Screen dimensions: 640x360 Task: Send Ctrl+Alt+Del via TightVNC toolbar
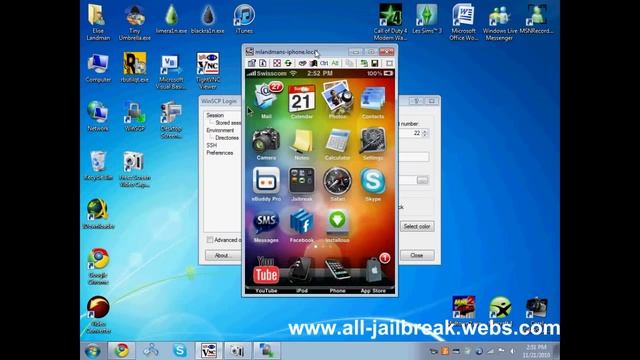click(x=302, y=63)
